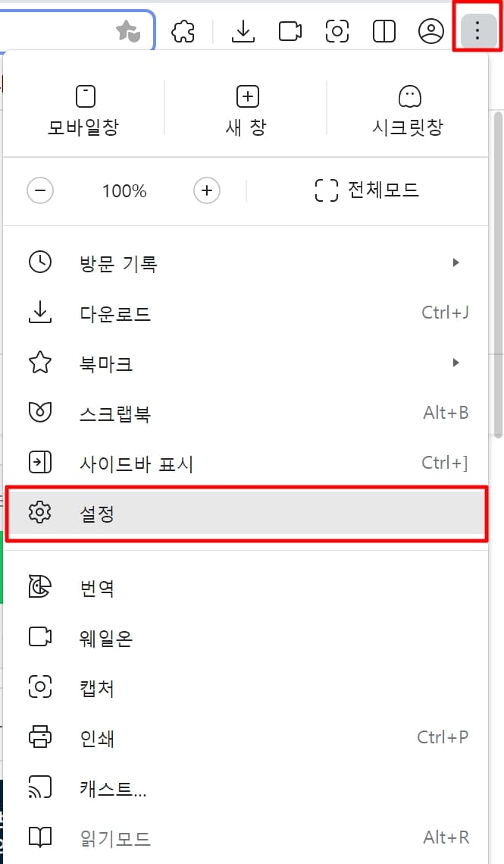Switch to 읽기모드 reading mode
This screenshot has height=864, width=504.
[x=114, y=837]
